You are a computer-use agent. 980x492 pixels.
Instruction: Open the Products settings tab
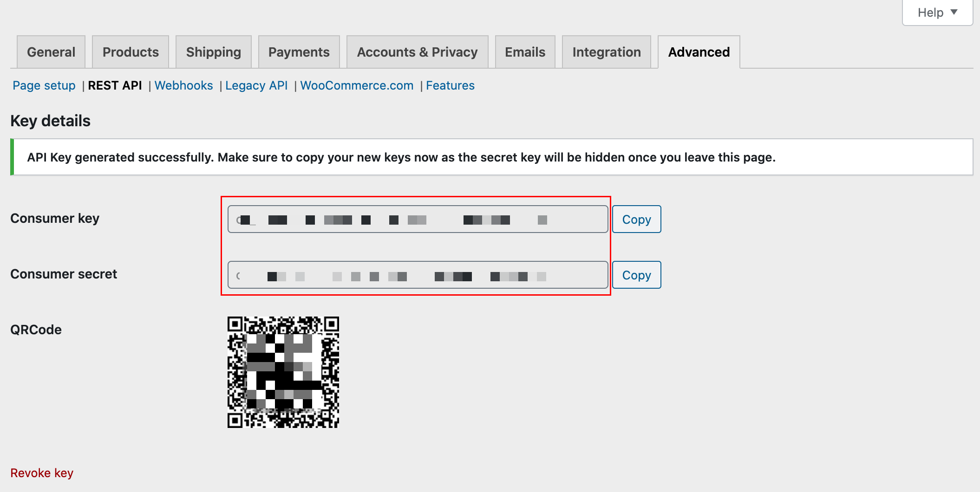point(131,52)
